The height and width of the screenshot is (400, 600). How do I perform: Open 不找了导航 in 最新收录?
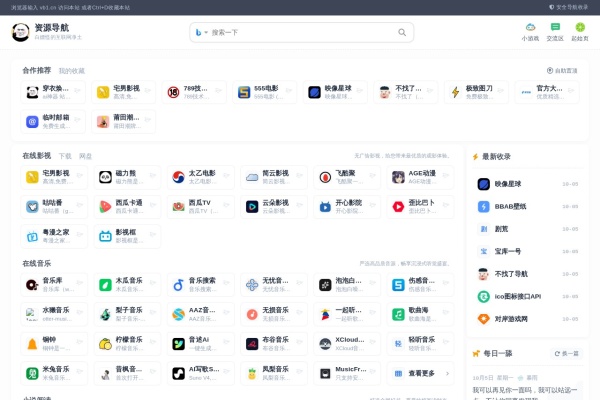528,274
